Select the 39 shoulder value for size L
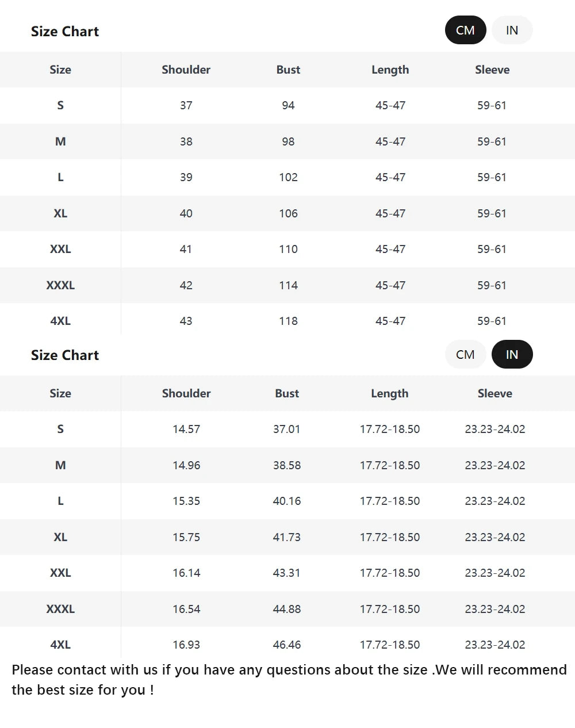The height and width of the screenshot is (728, 575). (186, 177)
